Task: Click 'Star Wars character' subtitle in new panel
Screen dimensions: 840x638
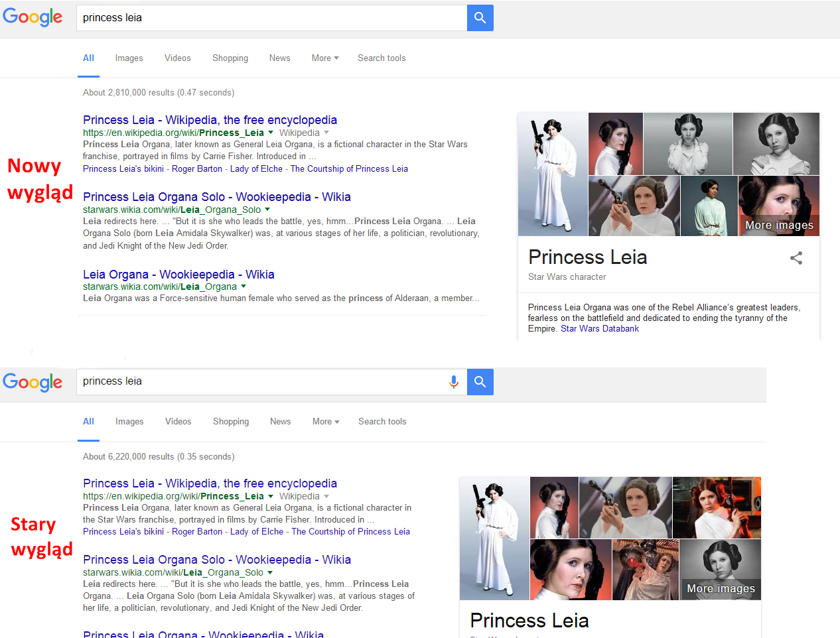Action: tap(567, 277)
